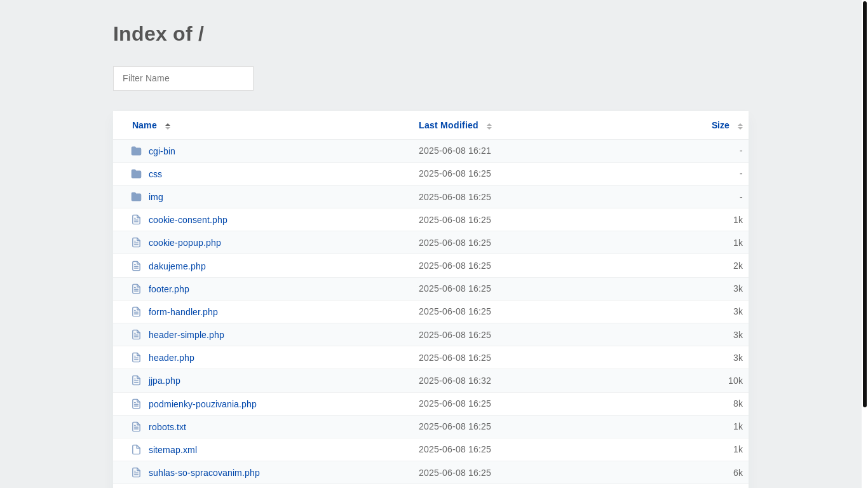868x488 pixels.
Task: Click the file icon beside suhlas-so-spracovanim.php
Action: click(136, 473)
